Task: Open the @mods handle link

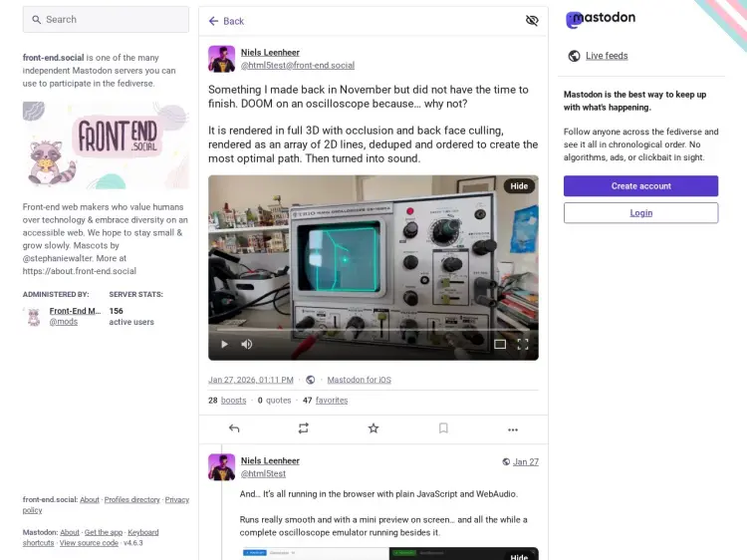Action: (x=64, y=322)
